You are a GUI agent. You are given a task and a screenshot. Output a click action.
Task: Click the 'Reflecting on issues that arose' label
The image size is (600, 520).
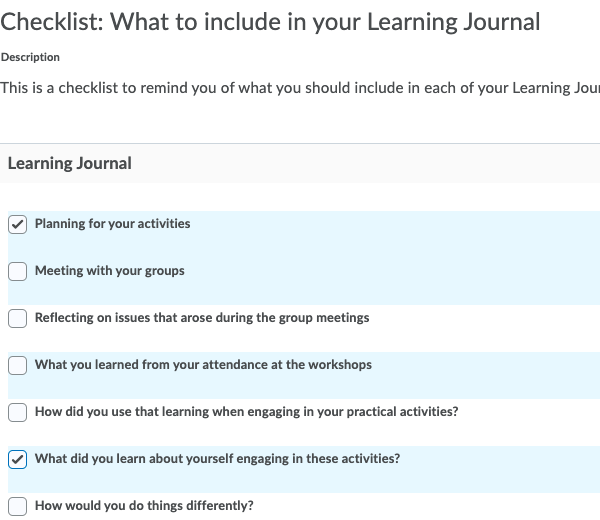201,318
